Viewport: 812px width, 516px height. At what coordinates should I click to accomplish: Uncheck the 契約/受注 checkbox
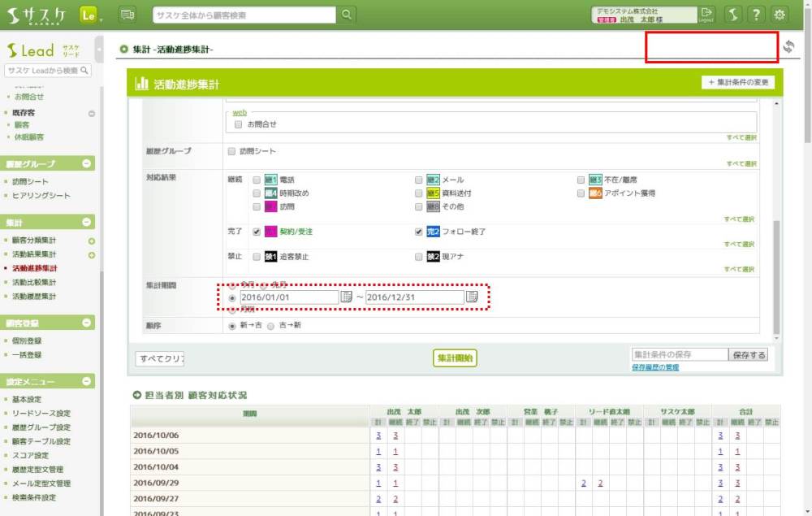coord(257,232)
